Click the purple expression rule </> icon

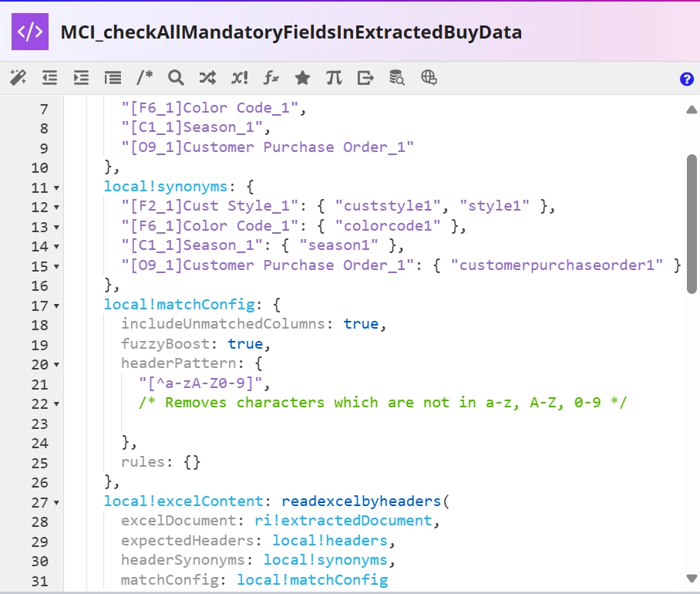[30, 32]
